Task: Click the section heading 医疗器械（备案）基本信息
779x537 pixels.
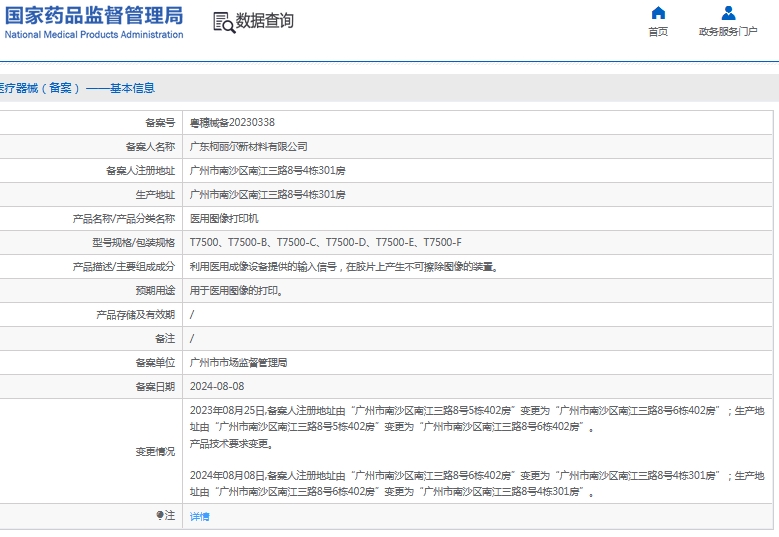Action: pos(78,88)
